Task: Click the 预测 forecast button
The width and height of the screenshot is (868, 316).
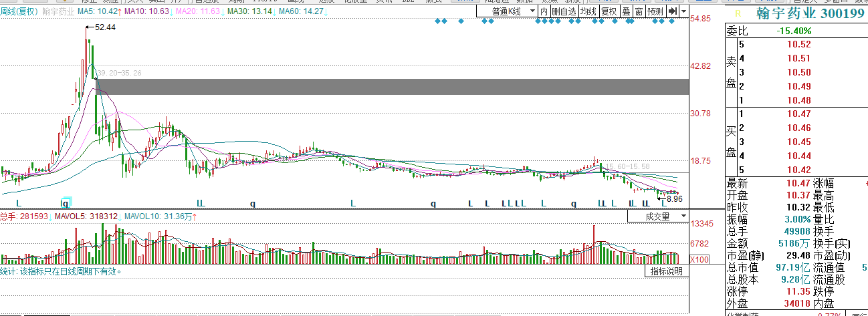Action: tap(656, 11)
